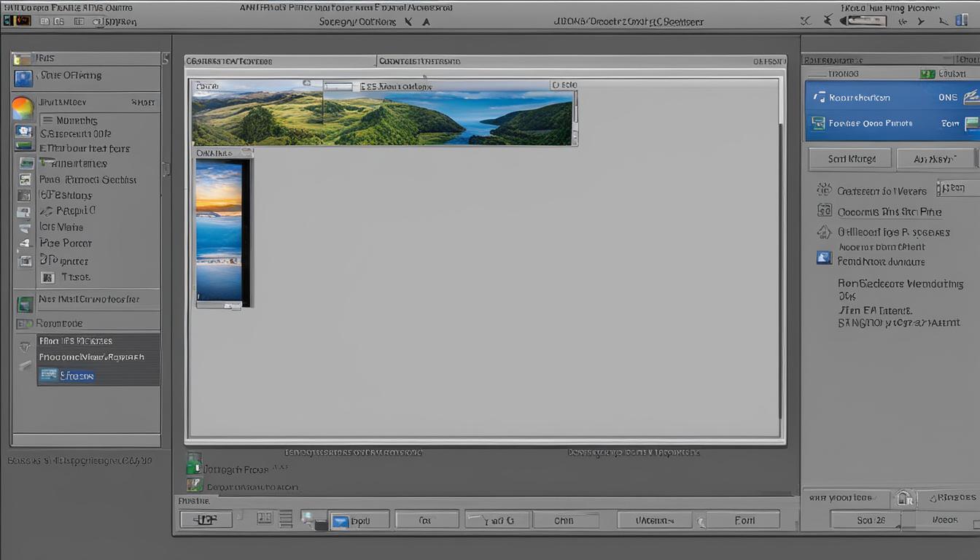Click the icon beside "Ooceris Rhs Stcn Pihe"
The height and width of the screenshot is (560, 980).
tap(824, 211)
